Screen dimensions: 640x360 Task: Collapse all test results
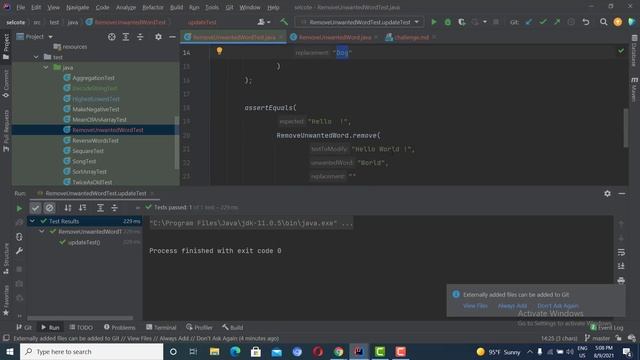pyautogui.click(x=115, y=208)
